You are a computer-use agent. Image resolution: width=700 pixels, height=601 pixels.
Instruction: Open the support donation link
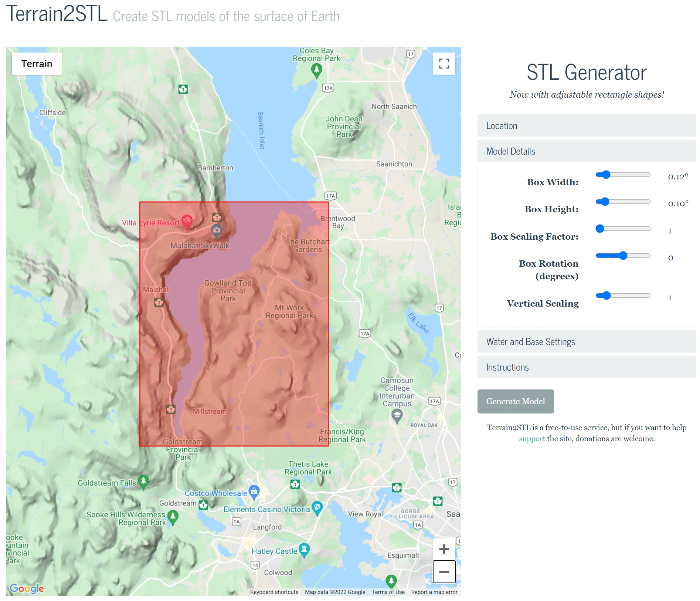pyautogui.click(x=531, y=439)
